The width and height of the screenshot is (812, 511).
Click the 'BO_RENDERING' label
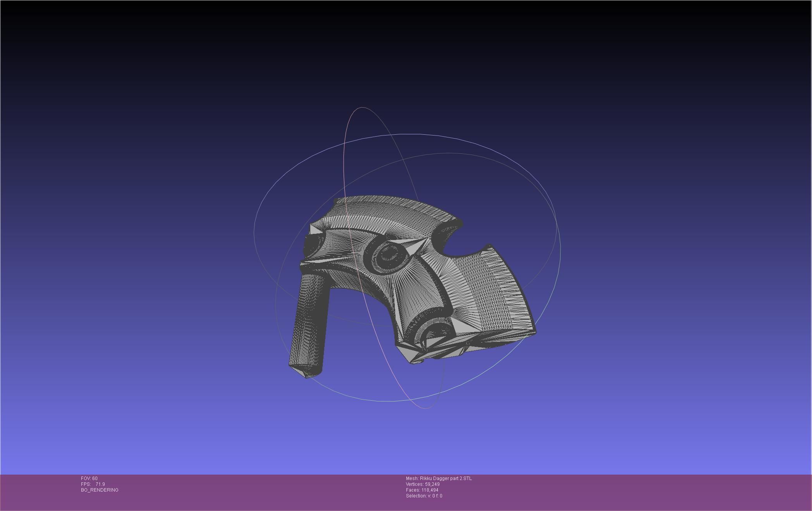(x=100, y=490)
